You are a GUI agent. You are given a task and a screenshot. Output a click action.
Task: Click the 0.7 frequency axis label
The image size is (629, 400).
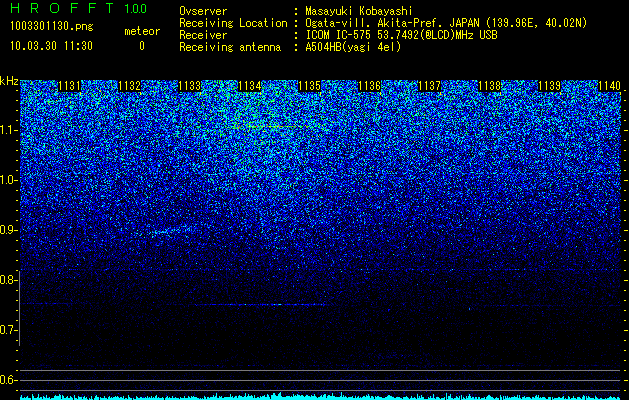[x=7, y=330]
